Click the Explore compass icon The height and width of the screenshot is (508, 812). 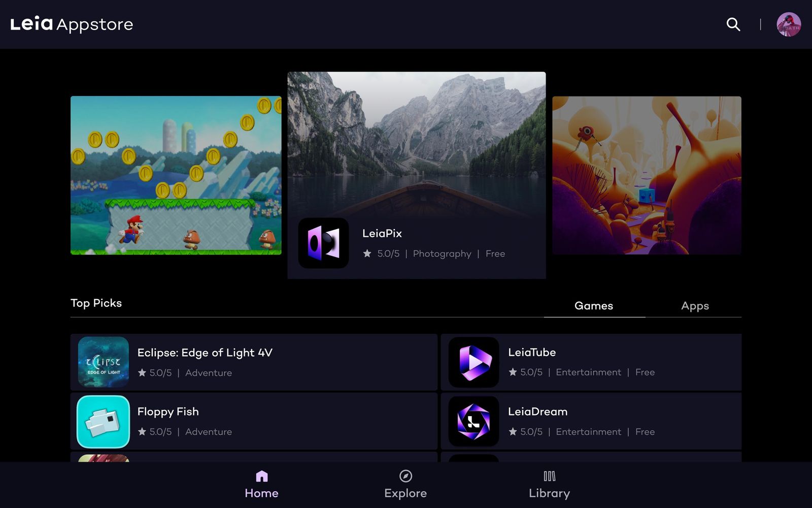pos(405,476)
